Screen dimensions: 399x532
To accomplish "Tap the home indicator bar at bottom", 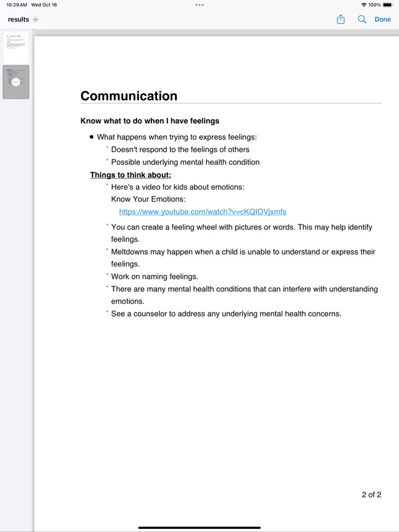I will tap(199, 528).
